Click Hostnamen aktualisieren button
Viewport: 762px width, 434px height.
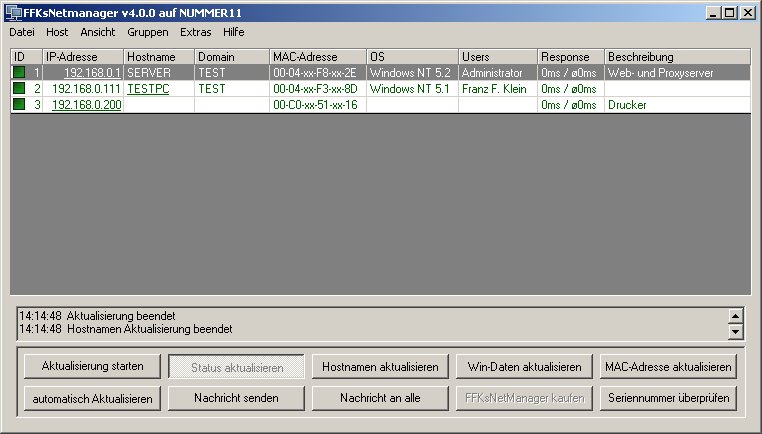[380, 366]
